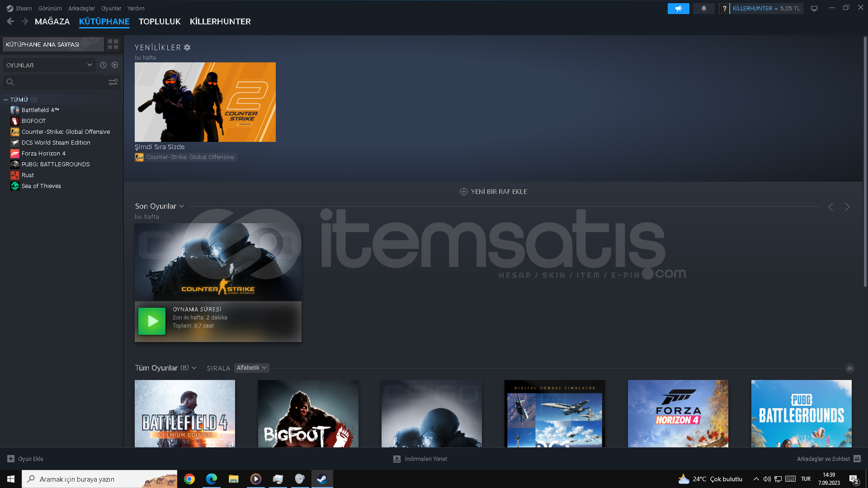Open the Oyunlar menu
The width and height of the screenshot is (868, 488).
click(111, 8)
